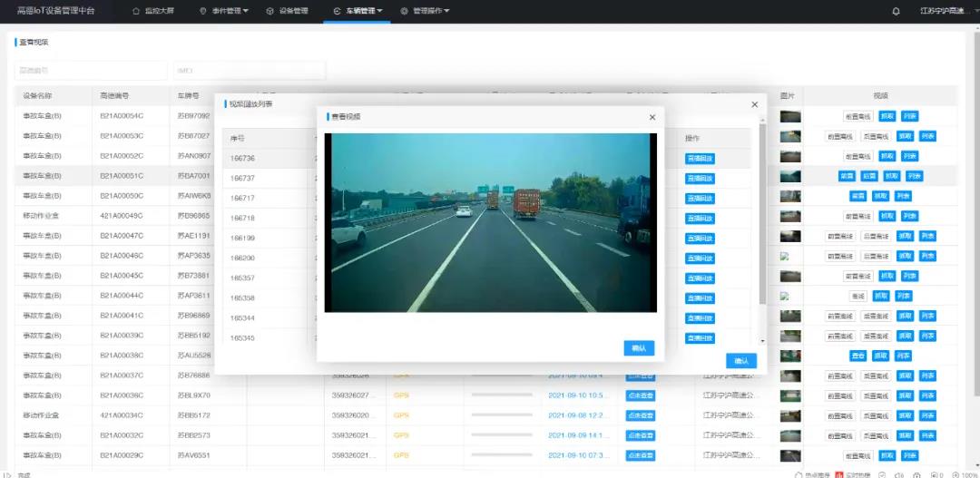The height and width of the screenshot is (478, 980).
Task: Click 直播回放 for record 166736
Action: (700, 158)
